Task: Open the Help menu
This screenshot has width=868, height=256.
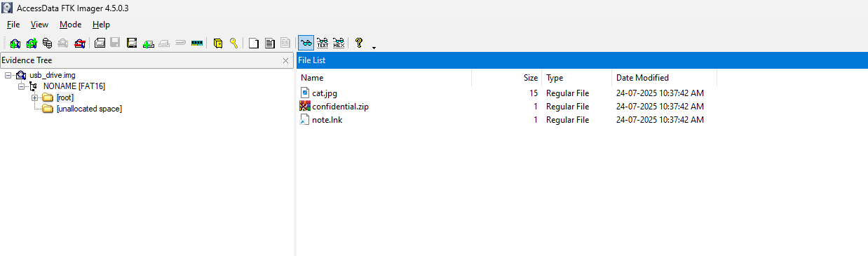Action: pos(101,25)
